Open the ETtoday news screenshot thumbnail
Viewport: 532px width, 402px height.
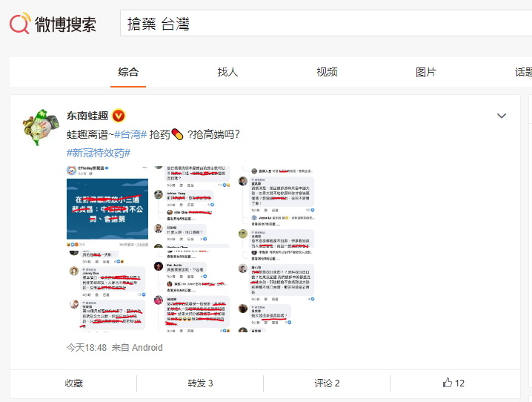(x=107, y=206)
